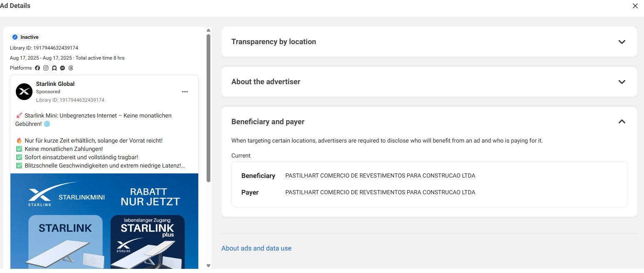Open the Starlink Global advertiser page
644x273 pixels.
(55, 84)
